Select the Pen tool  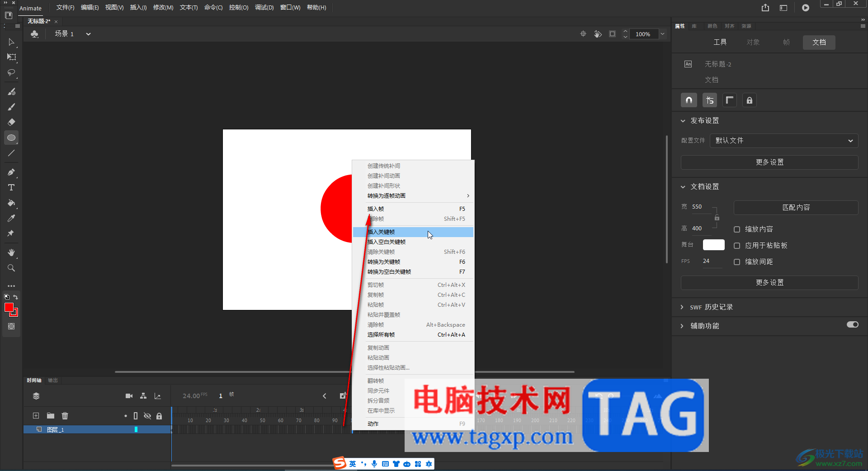(x=11, y=172)
